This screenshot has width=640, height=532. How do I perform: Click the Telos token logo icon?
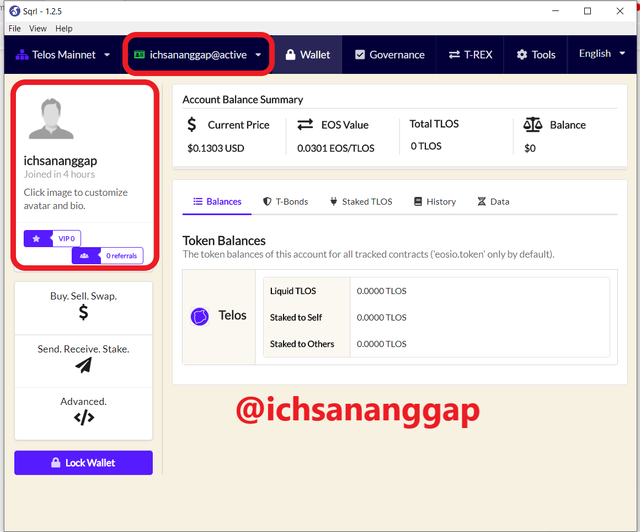click(x=200, y=316)
